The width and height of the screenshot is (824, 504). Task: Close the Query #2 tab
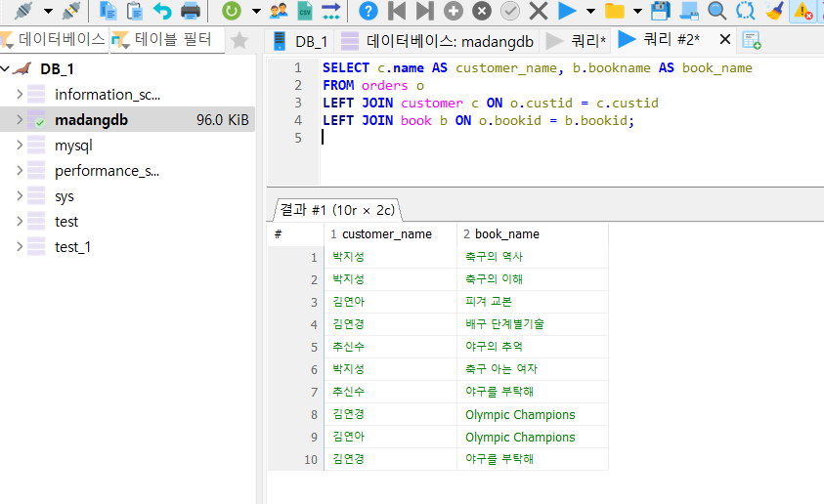coord(724,39)
